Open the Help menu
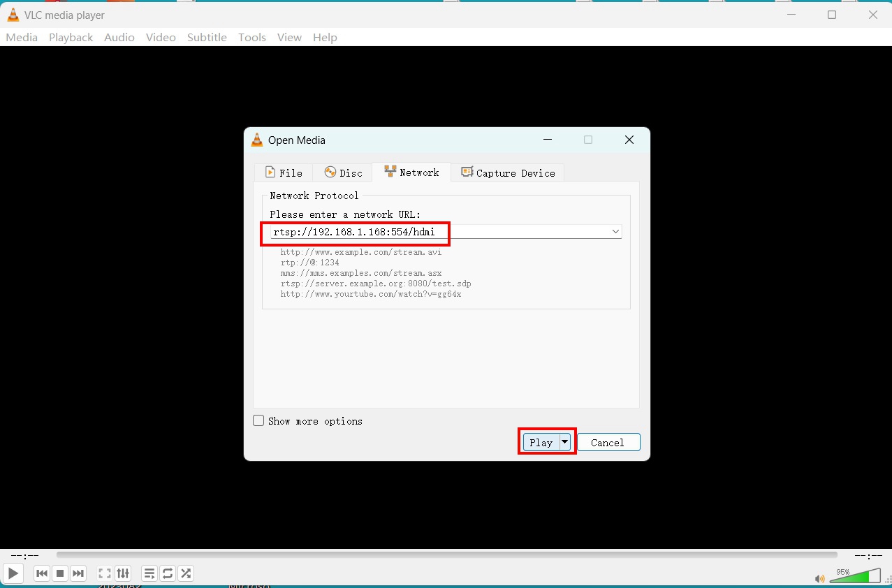 tap(325, 37)
